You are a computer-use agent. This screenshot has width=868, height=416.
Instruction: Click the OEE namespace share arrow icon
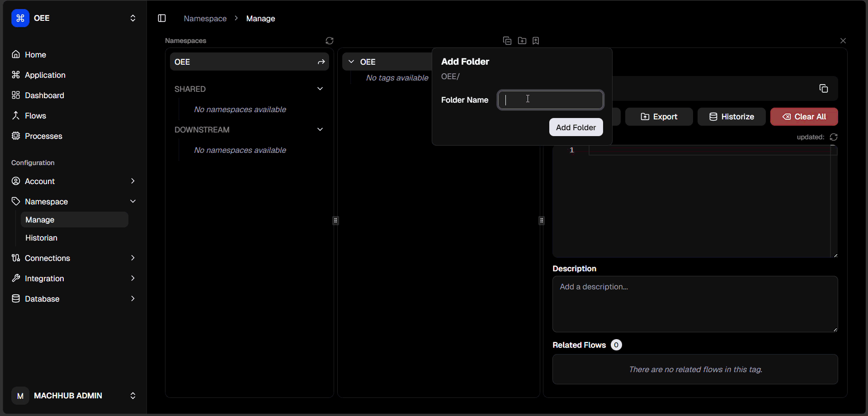[321, 62]
